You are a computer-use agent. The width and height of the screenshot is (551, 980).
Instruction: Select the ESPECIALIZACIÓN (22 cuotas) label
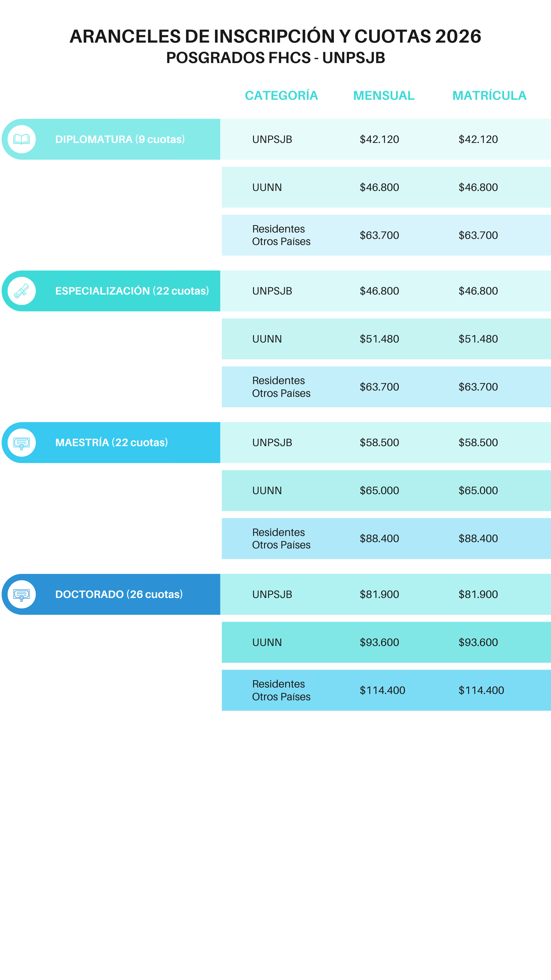tap(132, 291)
